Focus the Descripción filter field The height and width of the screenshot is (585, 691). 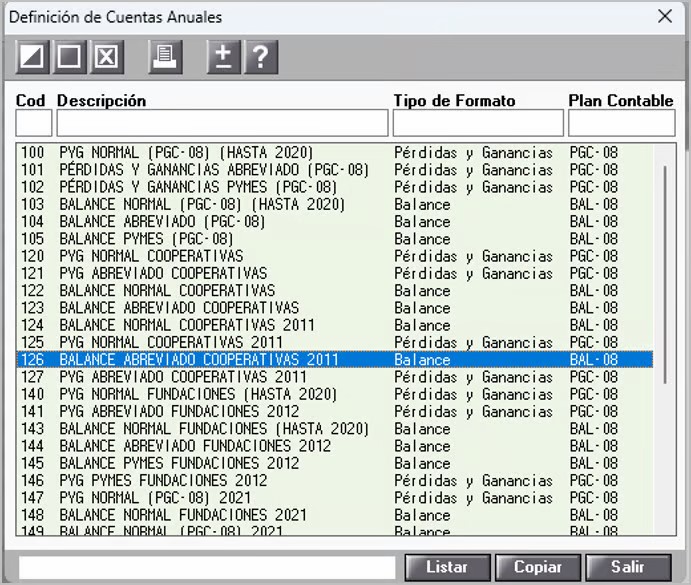point(223,123)
